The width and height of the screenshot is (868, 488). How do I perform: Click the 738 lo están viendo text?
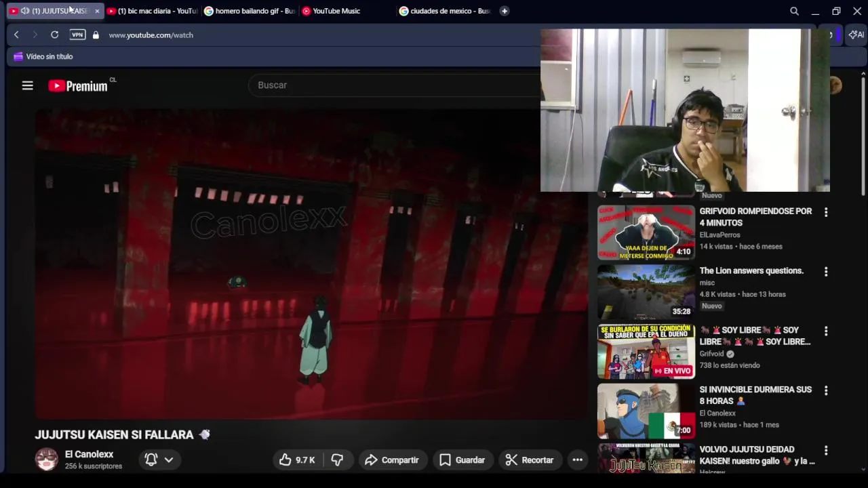pyautogui.click(x=729, y=365)
